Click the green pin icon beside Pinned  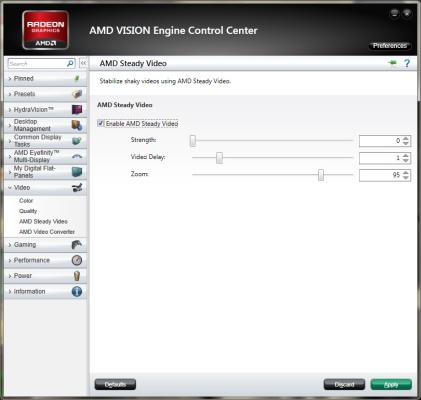(77, 79)
